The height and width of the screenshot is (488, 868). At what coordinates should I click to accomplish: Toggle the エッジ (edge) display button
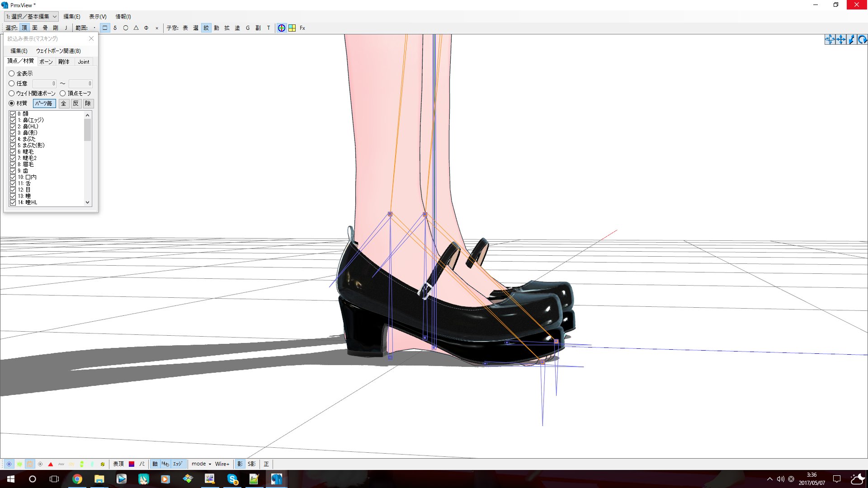[x=178, y=464]
